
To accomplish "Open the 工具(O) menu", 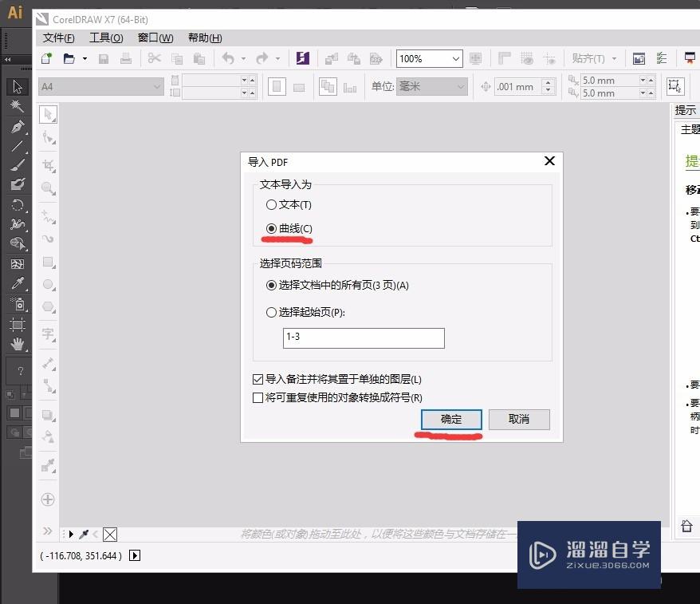I will click(106, 38).
